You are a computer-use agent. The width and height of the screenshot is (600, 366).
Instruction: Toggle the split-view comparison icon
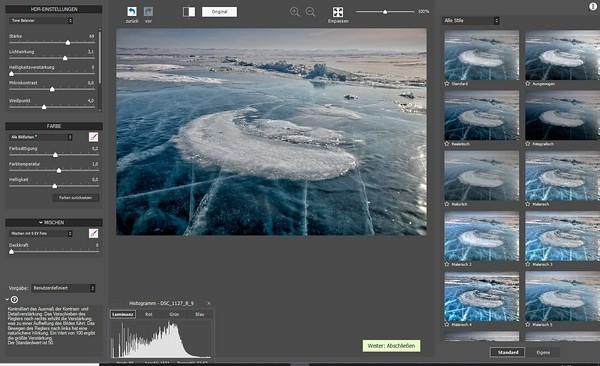coord(189,12)
